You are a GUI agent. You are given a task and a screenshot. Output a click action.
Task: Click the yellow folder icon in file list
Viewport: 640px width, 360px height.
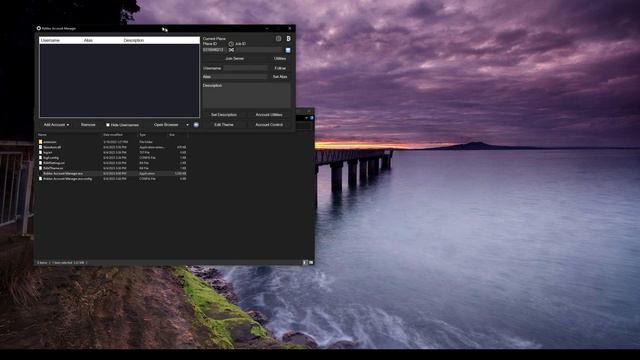click(x=40, y=142)
